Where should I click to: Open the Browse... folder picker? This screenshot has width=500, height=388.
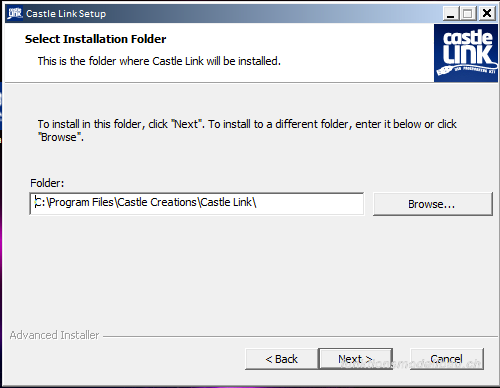coord(432,204)
